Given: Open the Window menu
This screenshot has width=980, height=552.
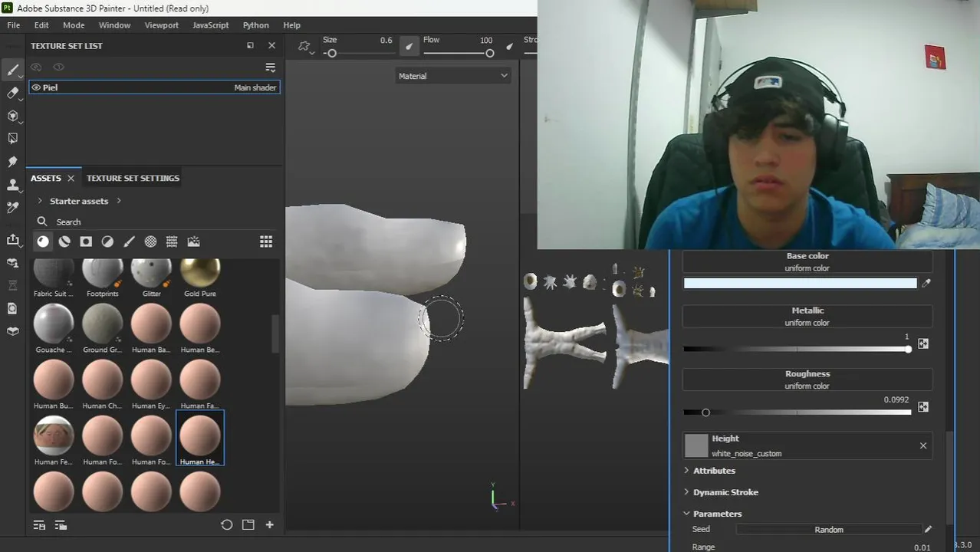Looking at the screenshot, I should tap(114, 25).
